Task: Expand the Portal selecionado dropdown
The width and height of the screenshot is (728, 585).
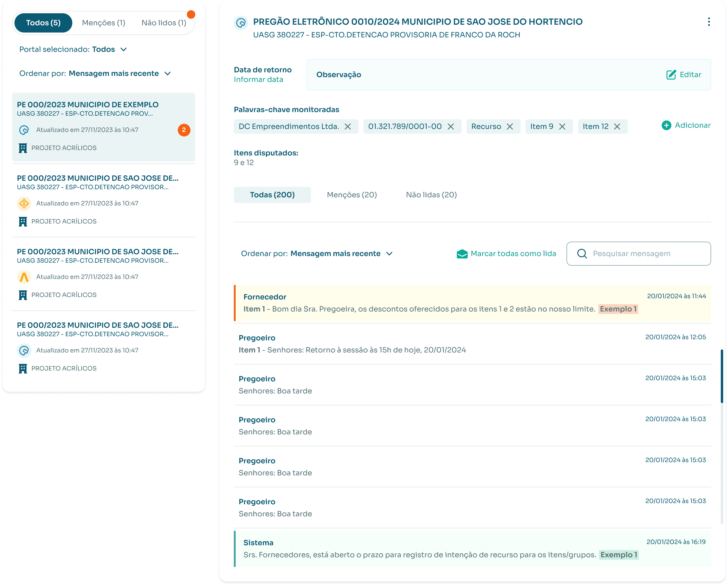Action: [124, 50]
